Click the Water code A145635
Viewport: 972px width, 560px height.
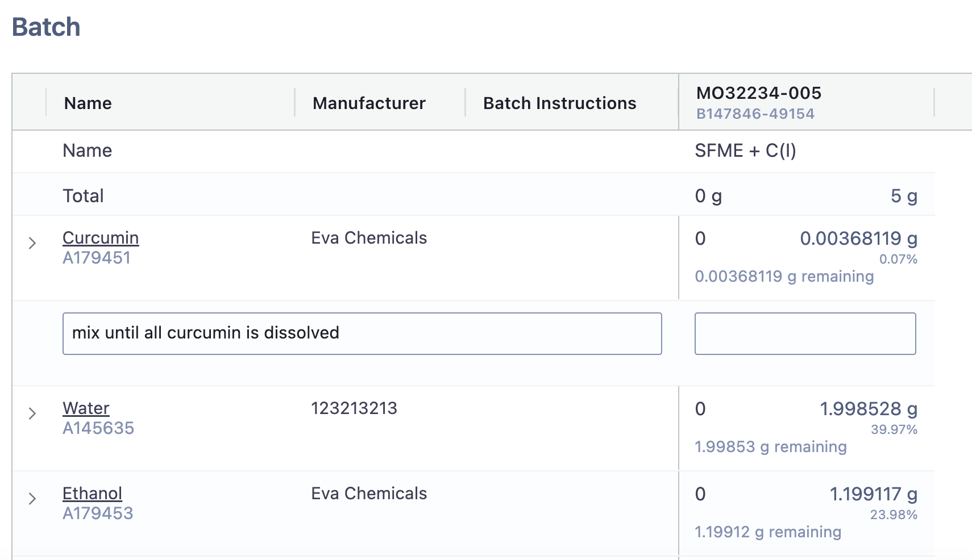tap(98, 428)
